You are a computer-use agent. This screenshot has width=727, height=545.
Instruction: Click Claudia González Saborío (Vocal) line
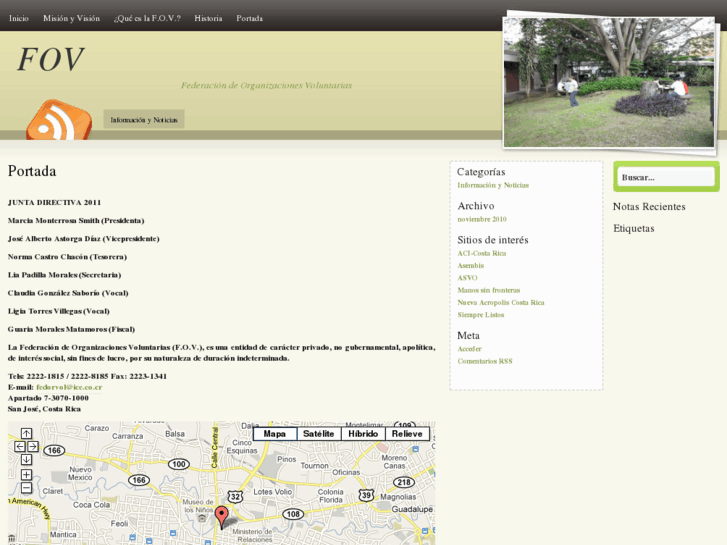click(68, 293)
